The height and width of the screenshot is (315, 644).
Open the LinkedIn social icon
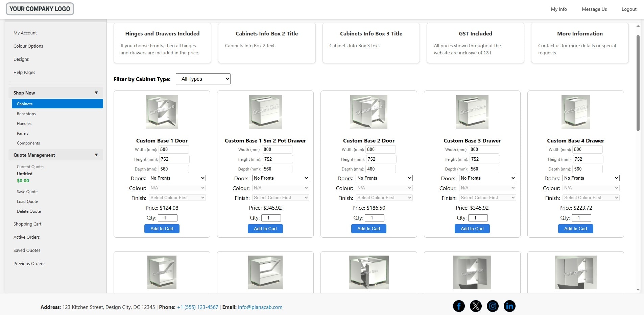point(509,306)
